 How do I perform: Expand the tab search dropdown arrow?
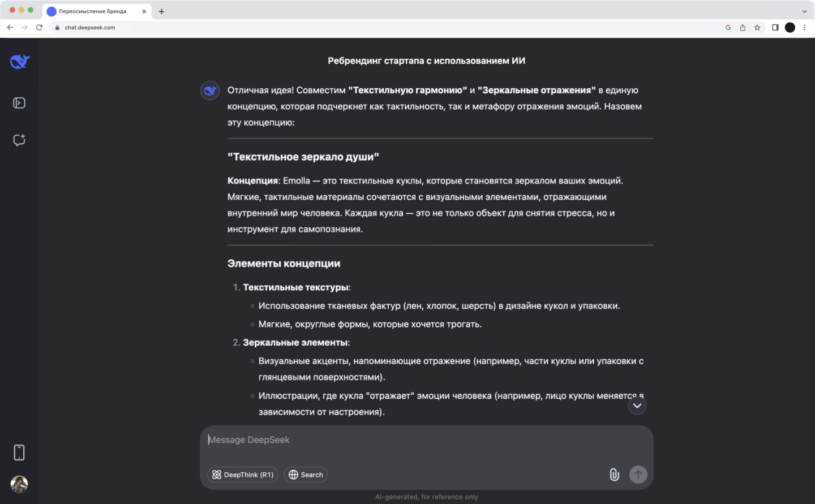[x=804, y=11]
